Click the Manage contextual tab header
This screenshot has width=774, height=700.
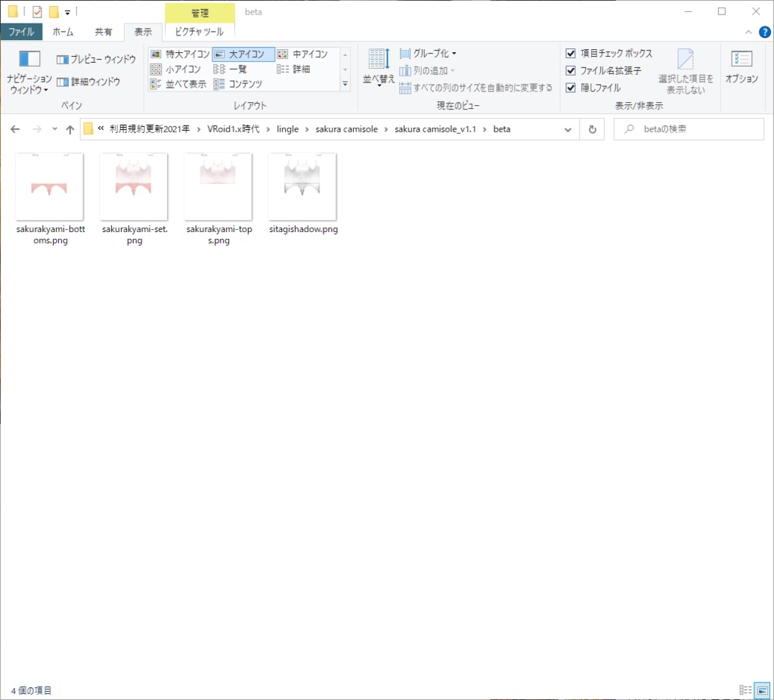pyautogui.click(x=200, y=14)
